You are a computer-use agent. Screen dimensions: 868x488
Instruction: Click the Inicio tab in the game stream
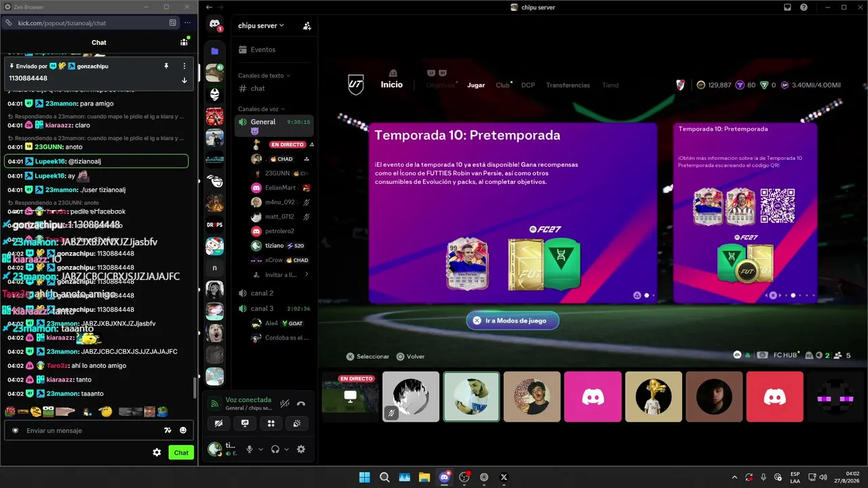(x=391, y=85)
